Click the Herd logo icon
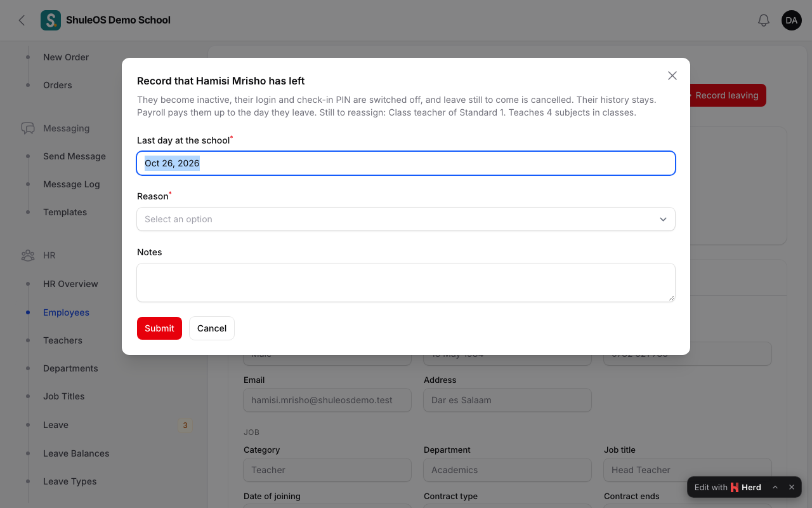Viewport: 812px width, 508px height. (x=735, y=488)
